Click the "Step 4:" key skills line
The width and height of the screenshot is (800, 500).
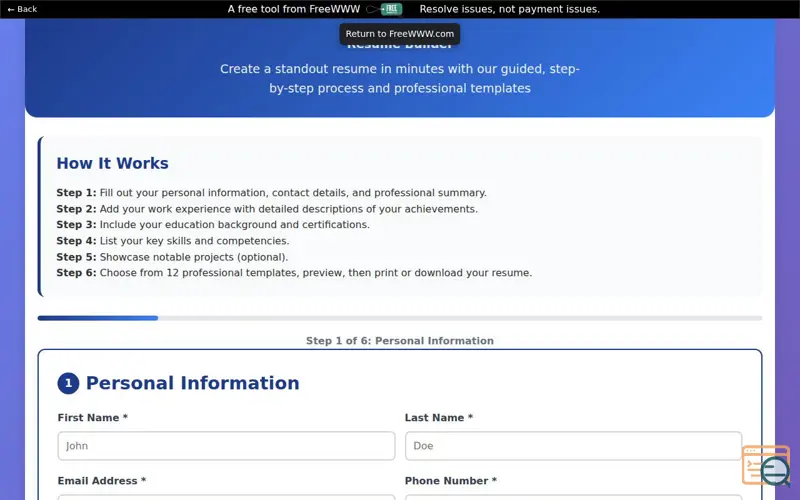click(x=172, y=241)
